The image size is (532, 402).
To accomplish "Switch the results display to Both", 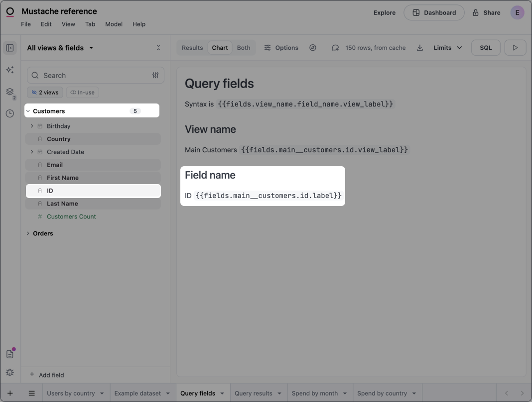I will tap(244, 47).
